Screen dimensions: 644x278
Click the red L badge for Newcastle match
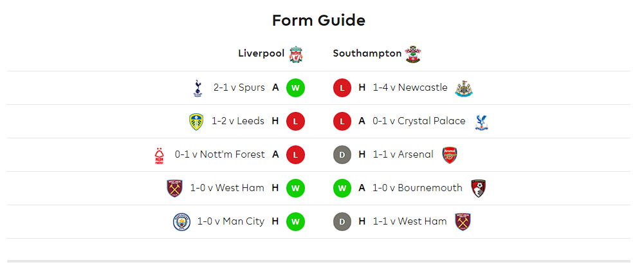(x=342, y=88)
